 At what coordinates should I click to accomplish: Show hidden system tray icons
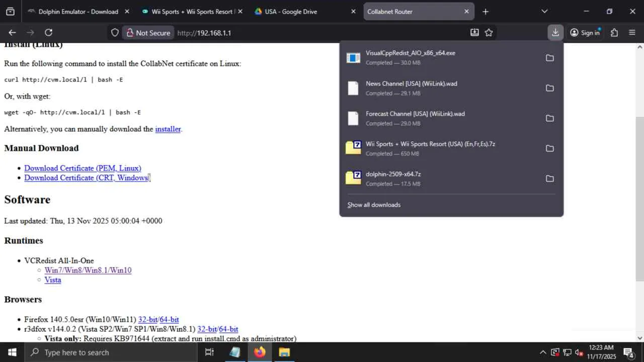(542, 352)
